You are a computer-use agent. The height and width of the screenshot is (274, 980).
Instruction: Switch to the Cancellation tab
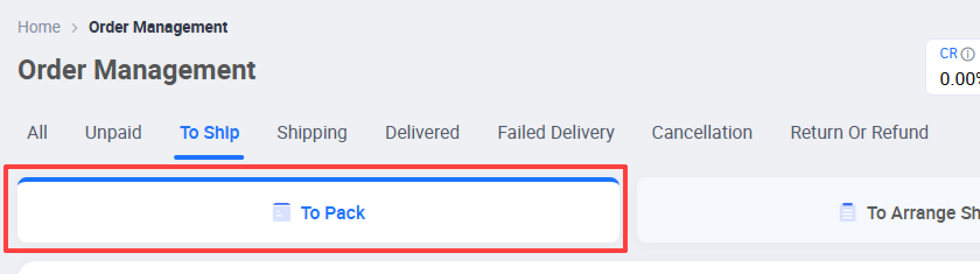pyautogui.click(x=702, y=132)
